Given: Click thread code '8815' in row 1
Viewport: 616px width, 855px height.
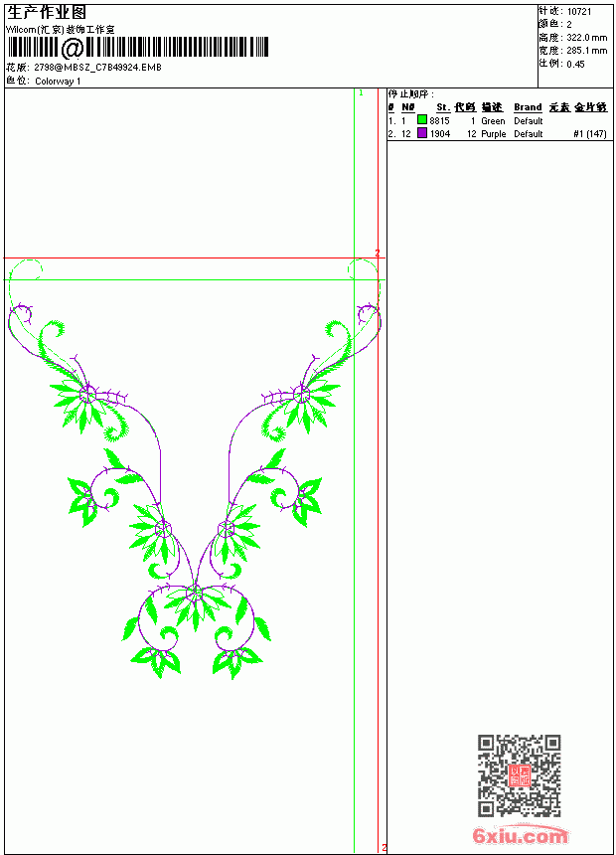Looking at the screenshot, I should click(x=439, y=121).
